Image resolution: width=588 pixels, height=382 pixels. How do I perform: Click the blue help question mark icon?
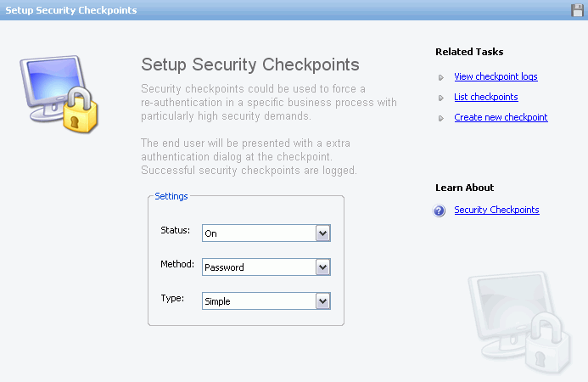click(x=439, y=211)
